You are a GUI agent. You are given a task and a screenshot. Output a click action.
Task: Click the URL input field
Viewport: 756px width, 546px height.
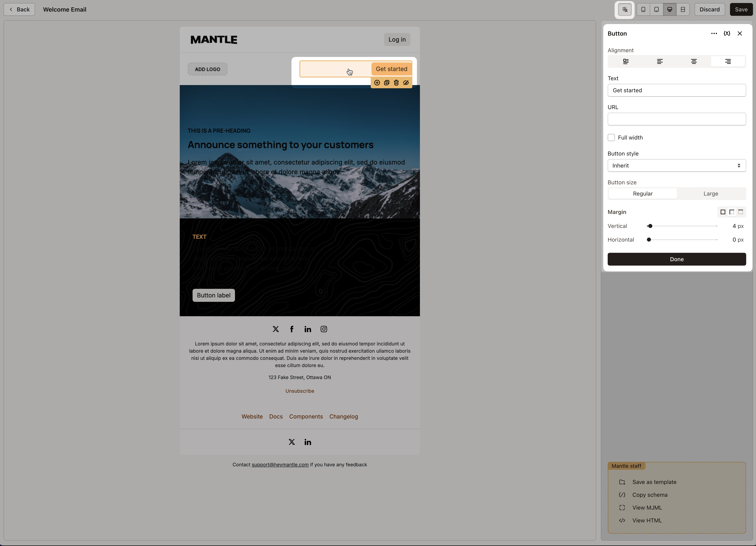(676, 119)
